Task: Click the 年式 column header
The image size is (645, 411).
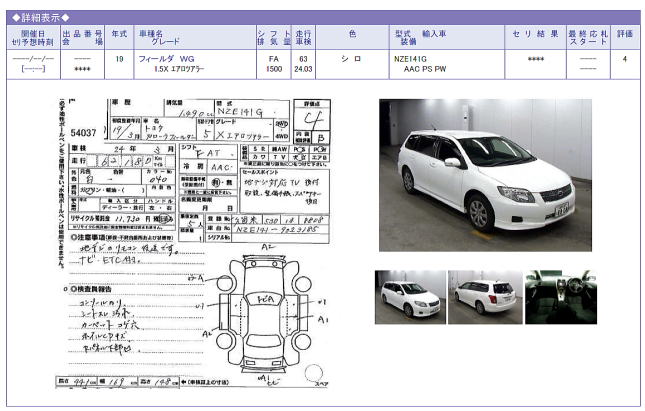Action: click(x=119, y=34)
